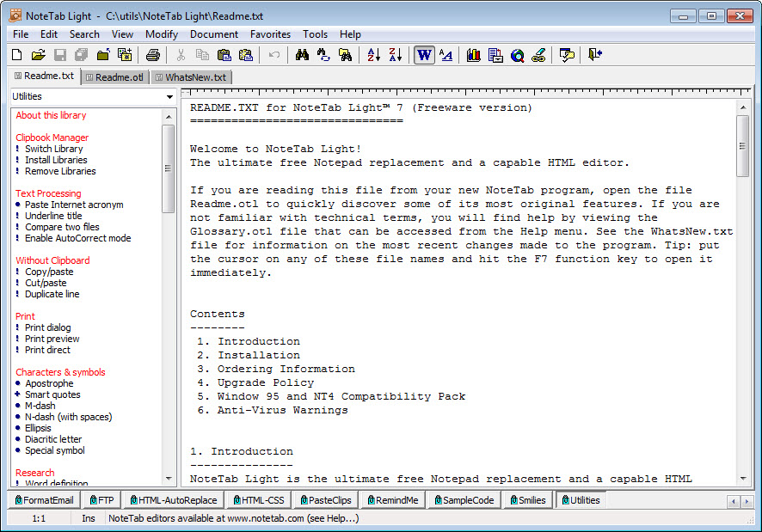Click the clipbook list scrollbar thumb
Viewport: 762px width, 532px height.
[x=169, y=168]
